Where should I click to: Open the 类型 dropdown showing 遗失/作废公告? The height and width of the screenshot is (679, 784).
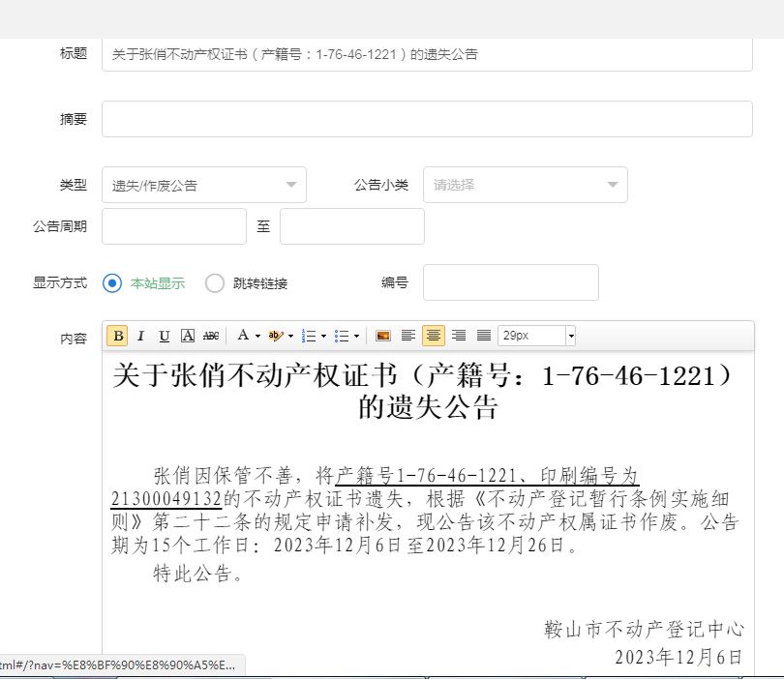point(204,185)
